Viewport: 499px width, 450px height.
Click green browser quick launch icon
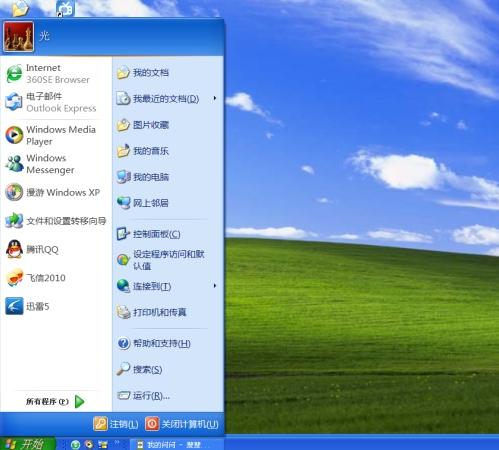tap(76, 444)
